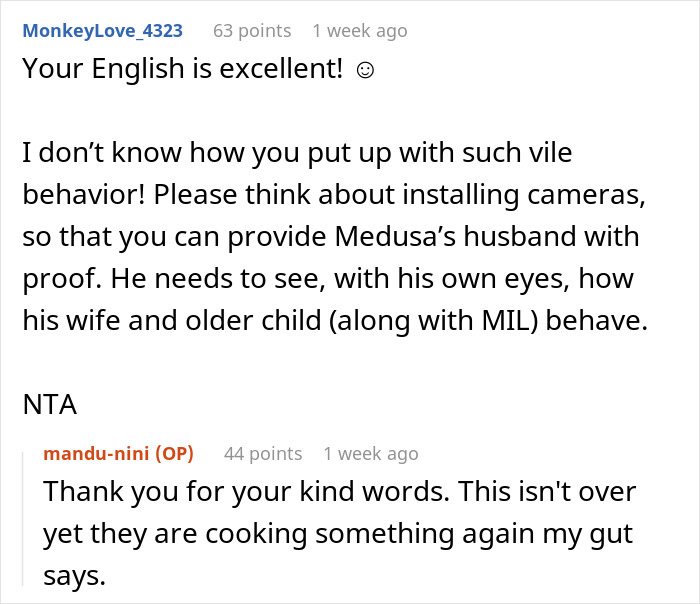The height and width of the screenshot is (604, 700).
Task: Open timestamp link on MonkeyLove_4323's comment
Action: click(x=359, y=31)
